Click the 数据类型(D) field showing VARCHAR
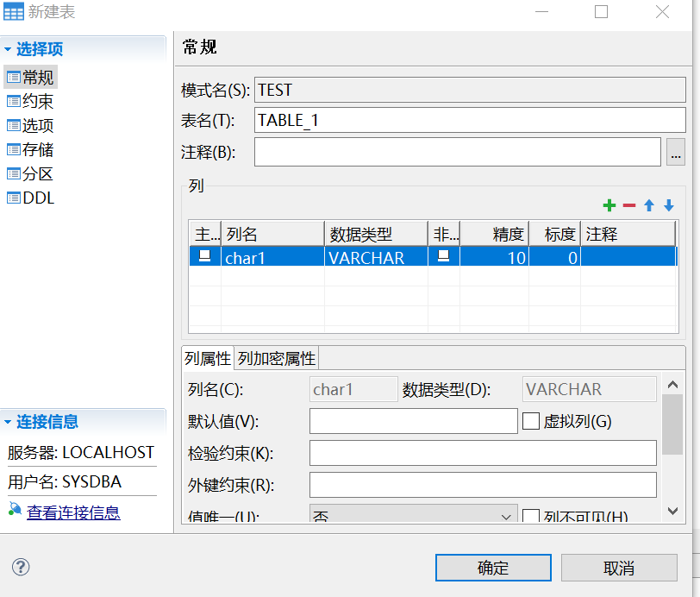Viewport: 700px width, 597px height. (x=590, y=389)
